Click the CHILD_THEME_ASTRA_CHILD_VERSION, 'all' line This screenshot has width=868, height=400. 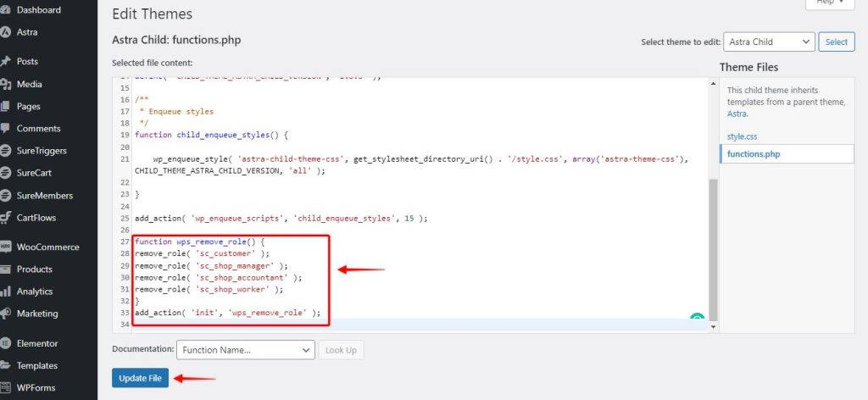tap(230, 170)
